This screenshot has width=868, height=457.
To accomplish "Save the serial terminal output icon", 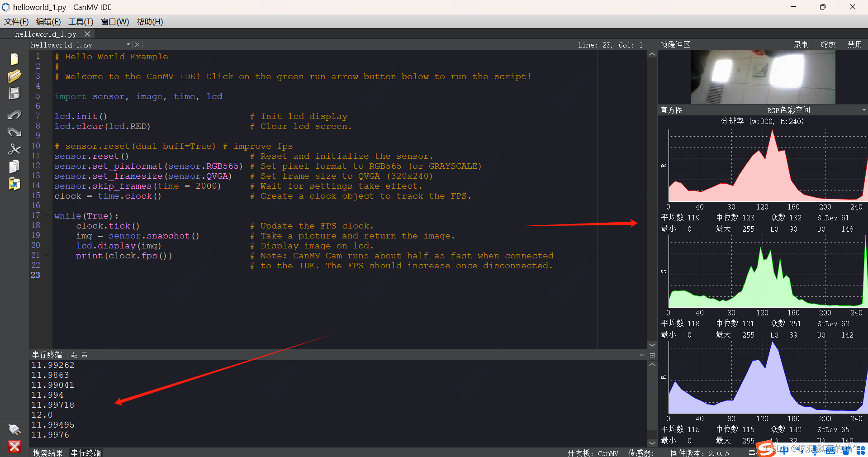I will [85, 355].
